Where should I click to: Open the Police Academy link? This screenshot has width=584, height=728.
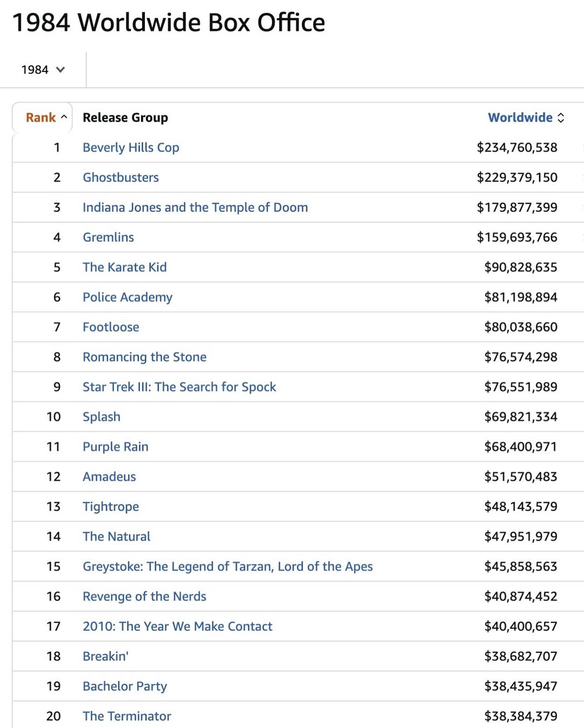click(x=128, y=297)
